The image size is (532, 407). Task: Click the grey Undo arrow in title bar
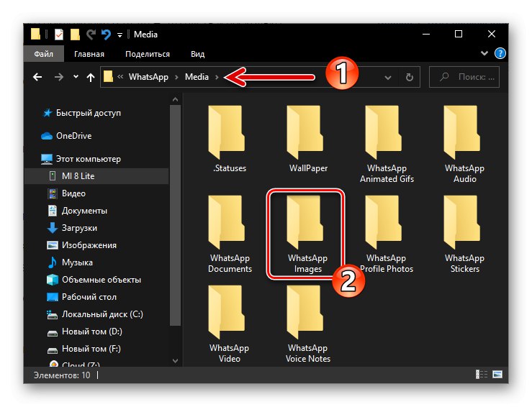coord(91,35)
